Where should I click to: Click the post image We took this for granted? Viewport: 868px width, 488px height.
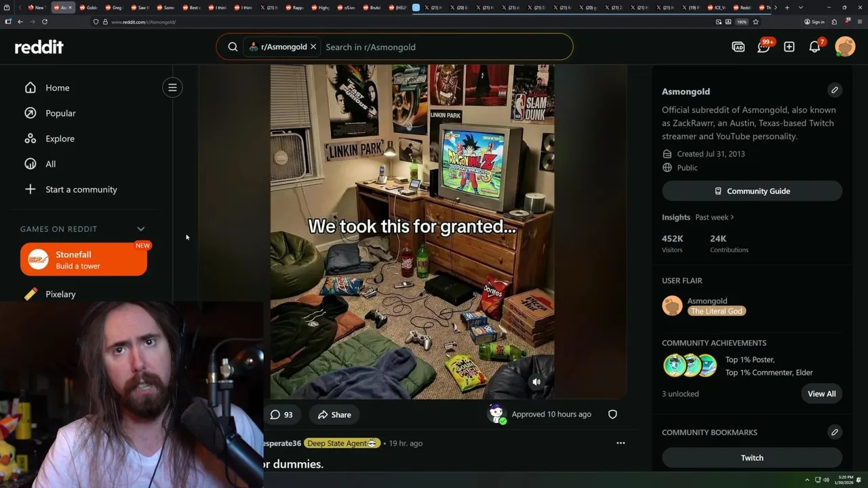click(x=412, y=231)
